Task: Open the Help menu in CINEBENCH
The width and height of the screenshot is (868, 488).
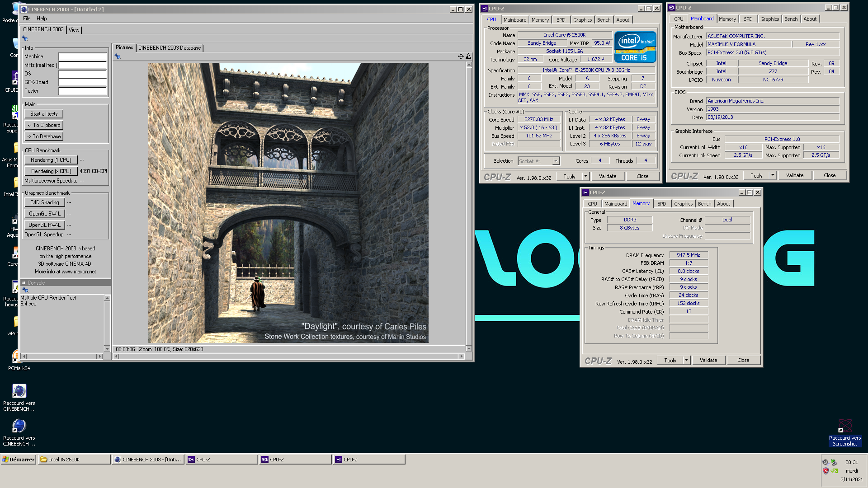Action: (x=42, y=19)
